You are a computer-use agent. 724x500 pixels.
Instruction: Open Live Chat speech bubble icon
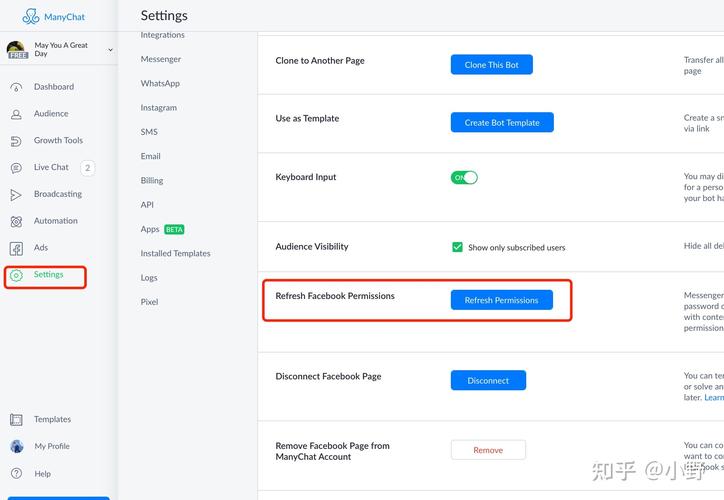[x=16, y=168]
